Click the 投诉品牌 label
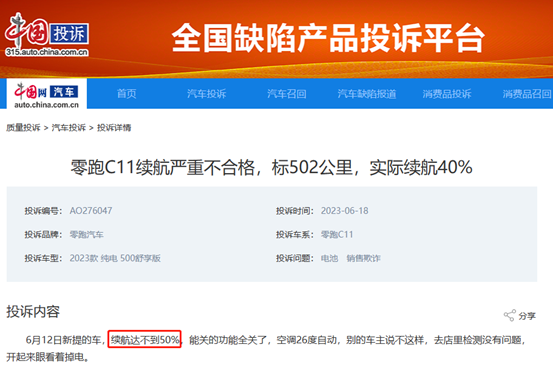The width and height of the screenshot is (553, 370). (43, 235)
